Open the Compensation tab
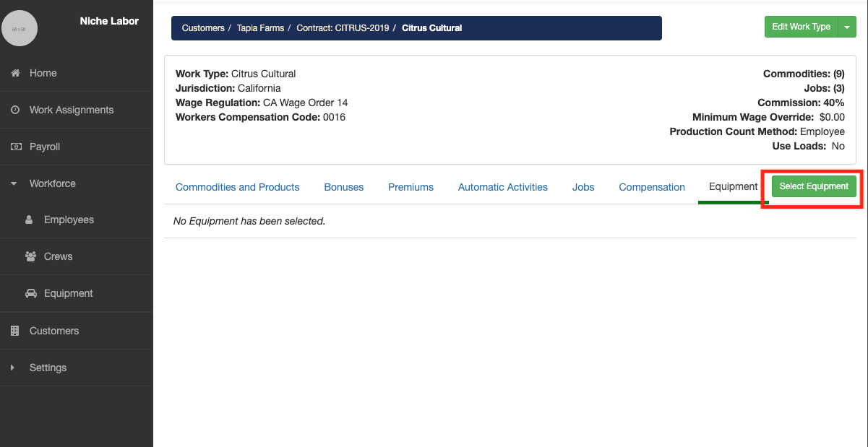868x447 pixels. pos(651,187)
